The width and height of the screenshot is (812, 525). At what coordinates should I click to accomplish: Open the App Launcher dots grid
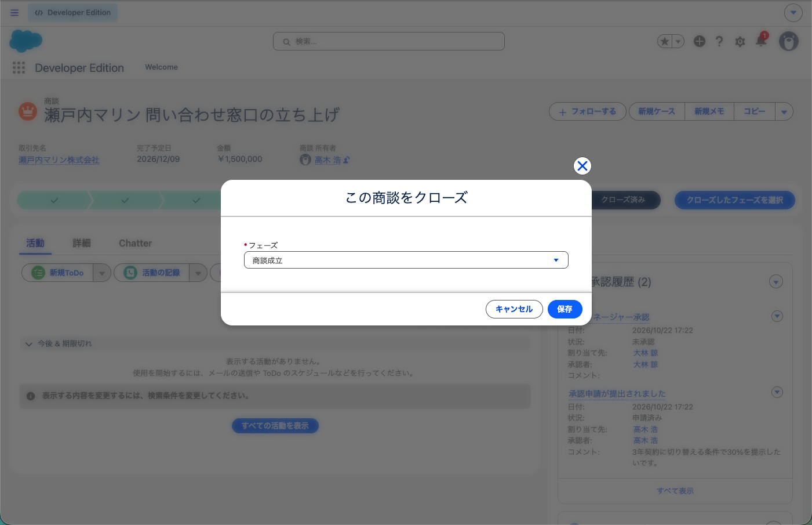pos(19,68)
